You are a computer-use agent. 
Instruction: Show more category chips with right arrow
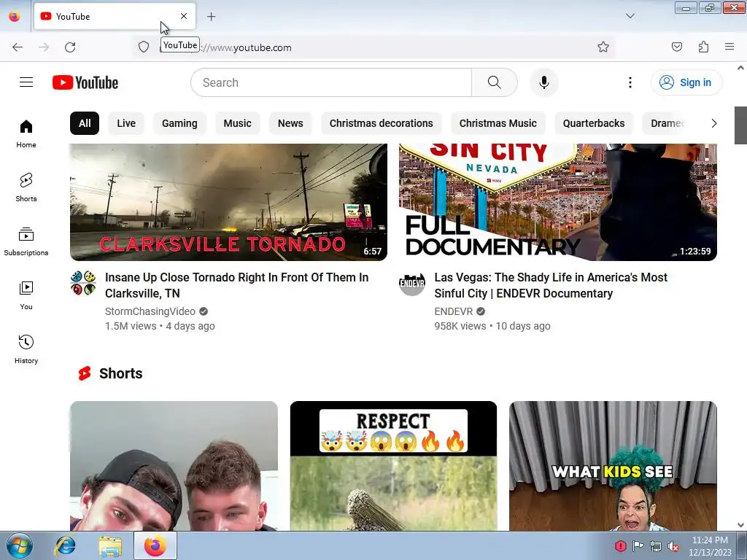point(713,123)
